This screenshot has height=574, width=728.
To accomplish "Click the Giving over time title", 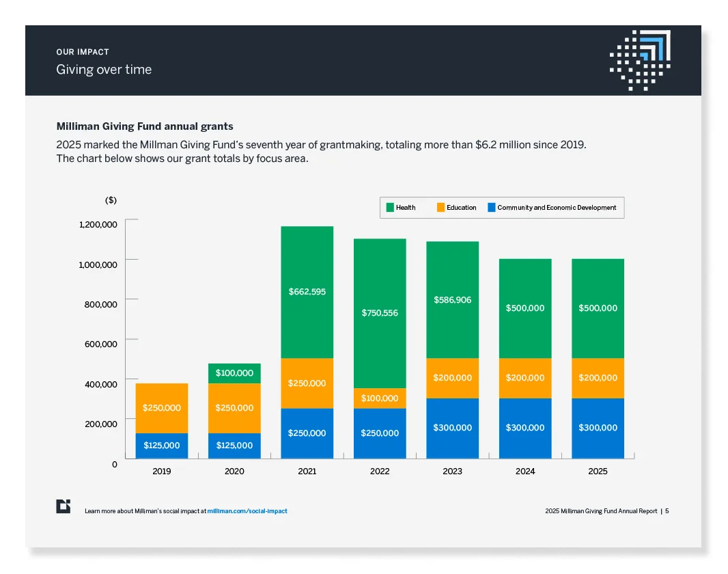I will point(104,70).
